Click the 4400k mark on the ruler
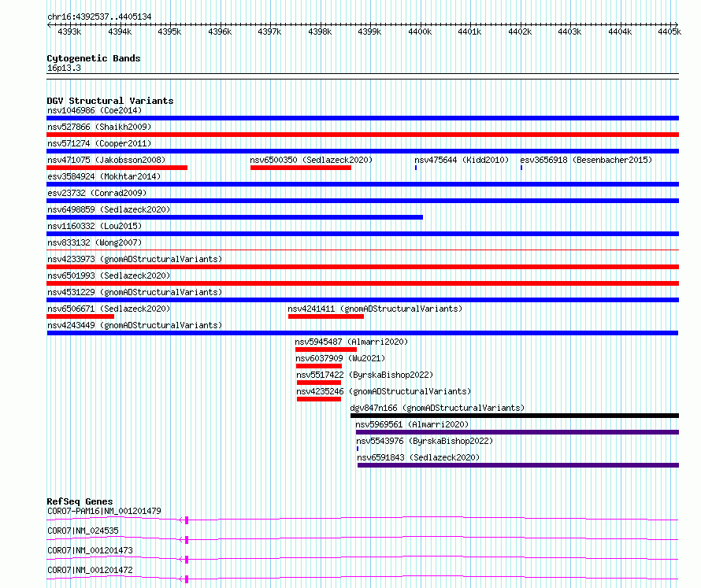 [420, 31]
